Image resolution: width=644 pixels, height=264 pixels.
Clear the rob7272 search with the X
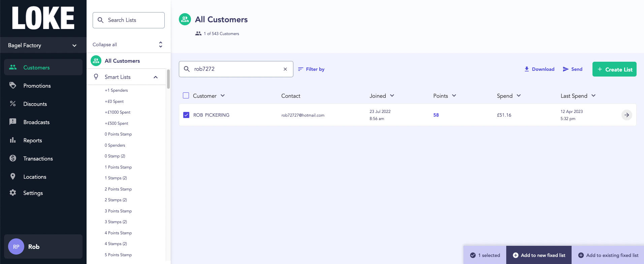click(x=285, y=69)
